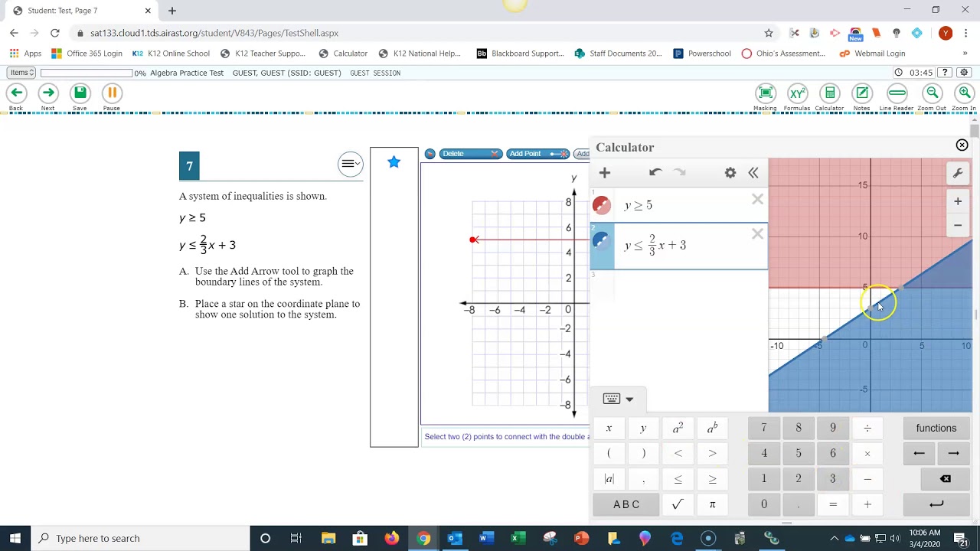The image size is (980, 551).
Task: Undo the last calculator edit
Action: [x=655, y=173]
